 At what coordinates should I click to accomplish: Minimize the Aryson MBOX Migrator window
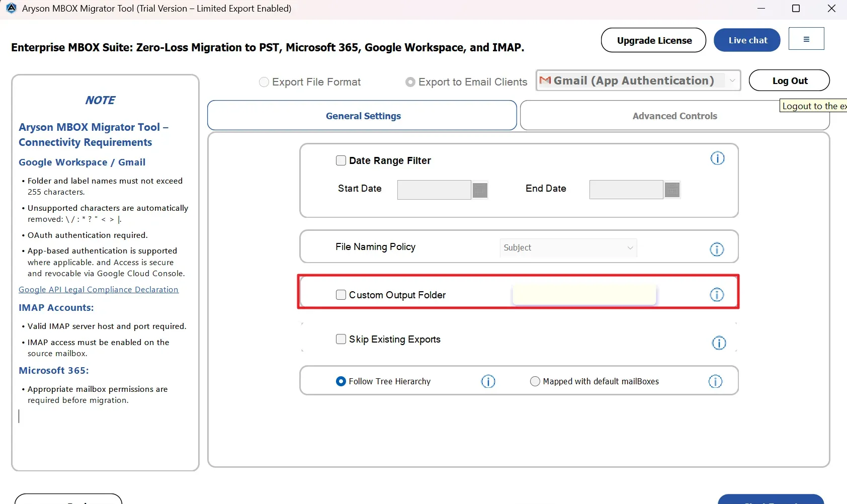click(761, 9)
